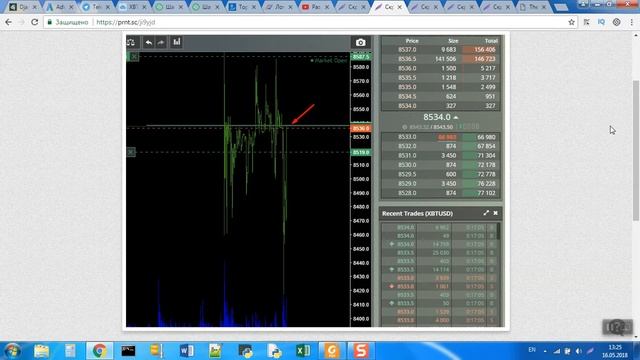Screen dimensions: 640x360
Task: Select the 8529.5 bid row
Action: (x=440, y=174)
